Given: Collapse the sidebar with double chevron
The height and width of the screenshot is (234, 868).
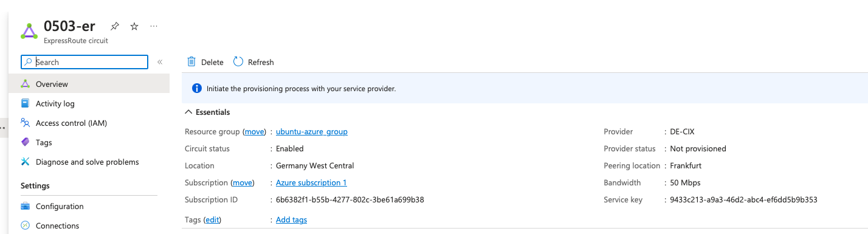Looking at the screenshot, I should click(x=160, y=62).
